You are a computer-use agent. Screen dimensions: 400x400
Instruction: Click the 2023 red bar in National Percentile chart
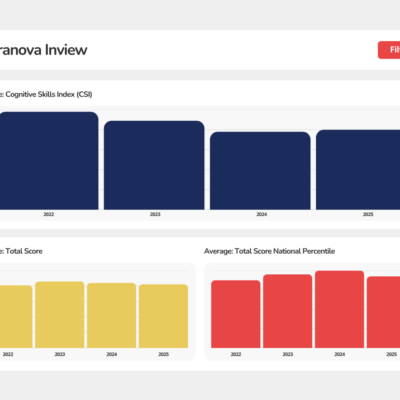(x=288, y=311)
